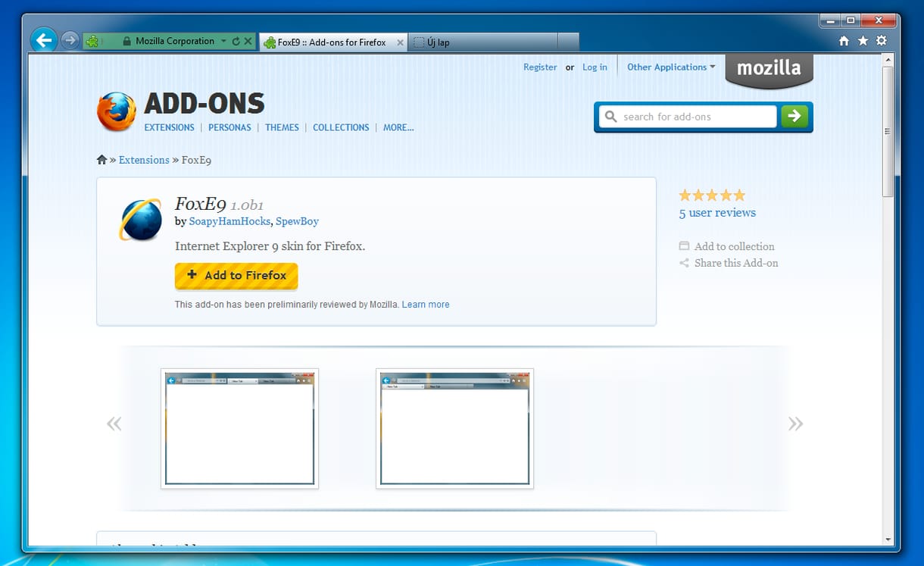The image size is (924, 566).
Task: Open the MORE... menu item
Action: click(398, 127)
